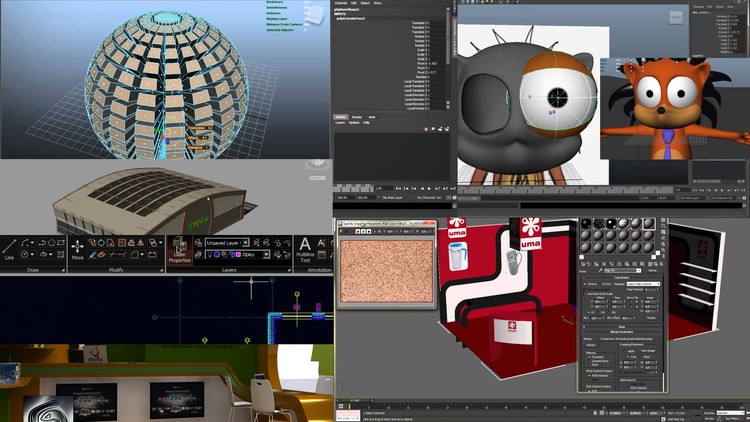
Task: Select the Polygon tool in the Draw panel
Action: 52,243
